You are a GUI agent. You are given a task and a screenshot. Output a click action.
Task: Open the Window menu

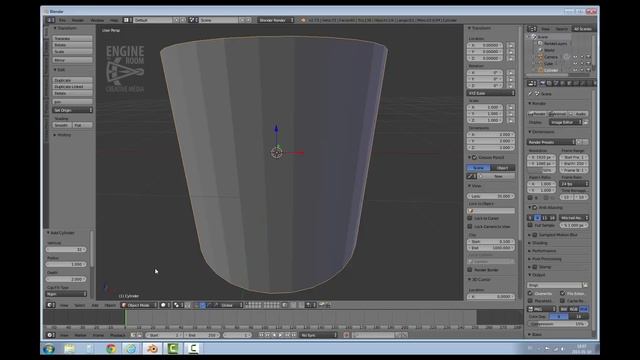[97, 20]
